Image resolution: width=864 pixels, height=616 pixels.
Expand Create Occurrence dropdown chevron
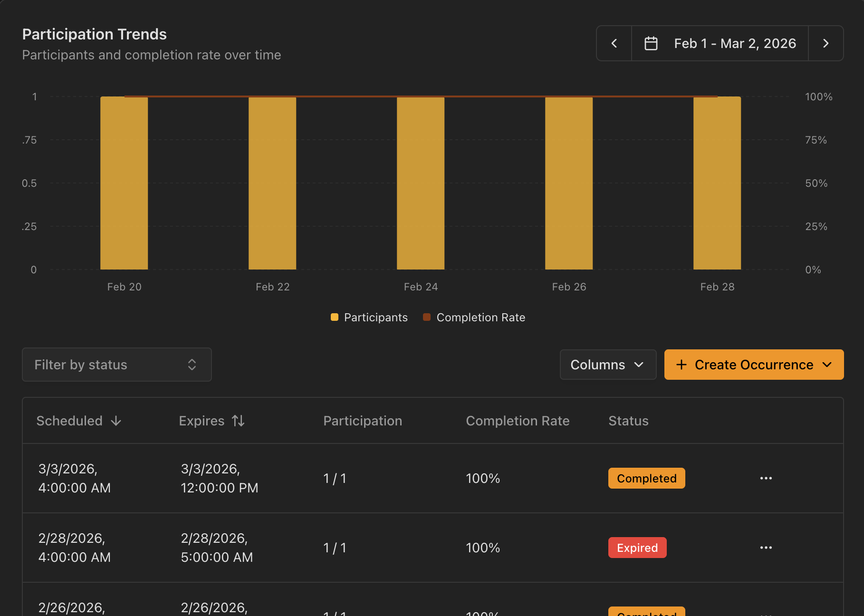pos(827,365)
